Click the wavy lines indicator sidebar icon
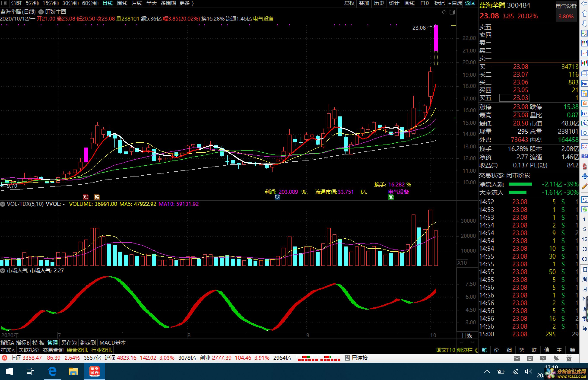The image size is (588, 380). pos(584,146)
